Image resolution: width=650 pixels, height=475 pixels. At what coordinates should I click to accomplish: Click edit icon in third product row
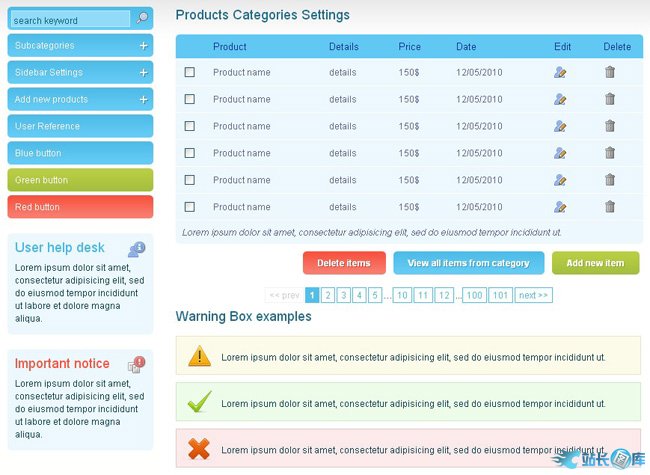click(560, 126)
